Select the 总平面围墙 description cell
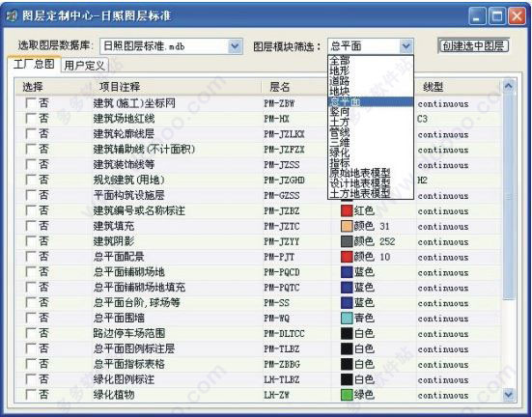The image size is (532, 417). pos(119,318)
